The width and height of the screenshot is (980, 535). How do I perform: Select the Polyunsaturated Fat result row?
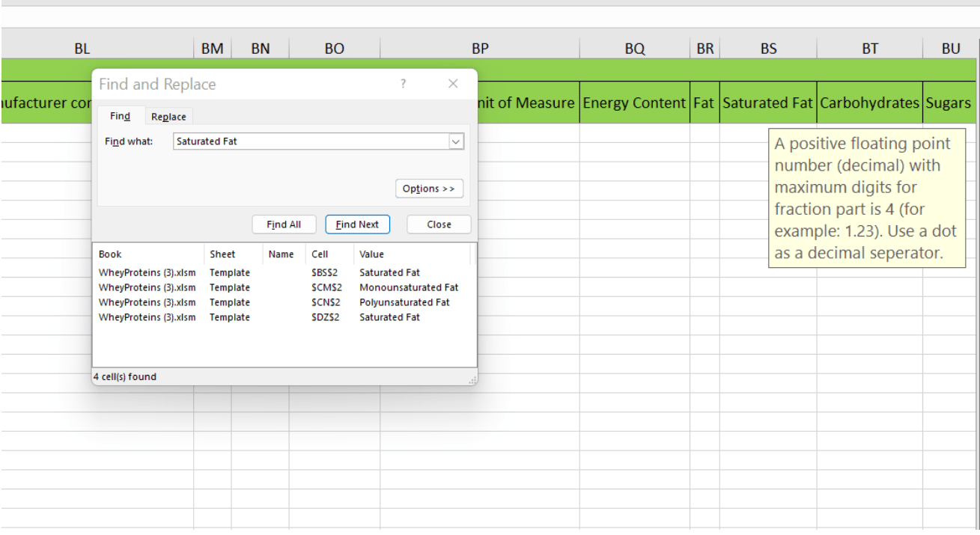click(x=284, y=302)
